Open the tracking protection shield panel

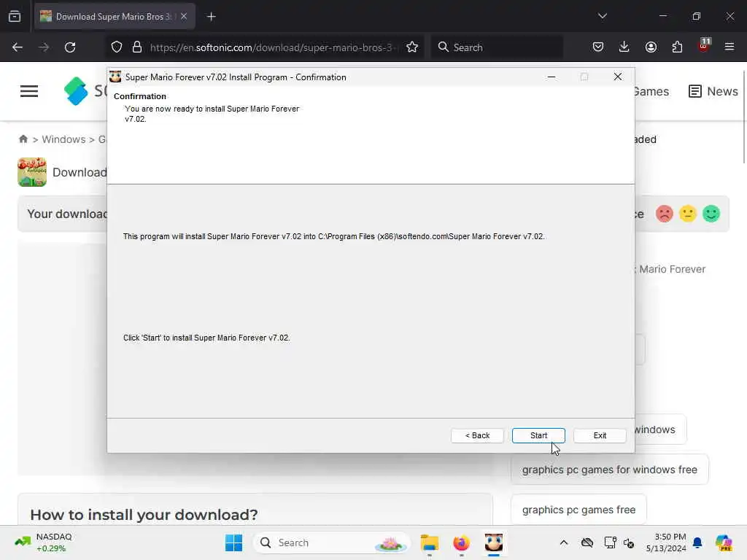coord(117,47)
